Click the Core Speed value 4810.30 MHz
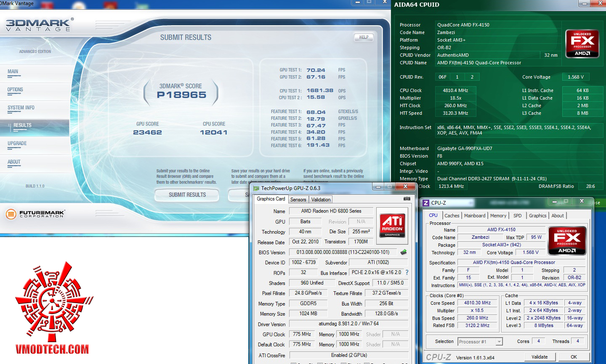The height and width of the screenshot is (364, 606). click(x=477, y=303)
